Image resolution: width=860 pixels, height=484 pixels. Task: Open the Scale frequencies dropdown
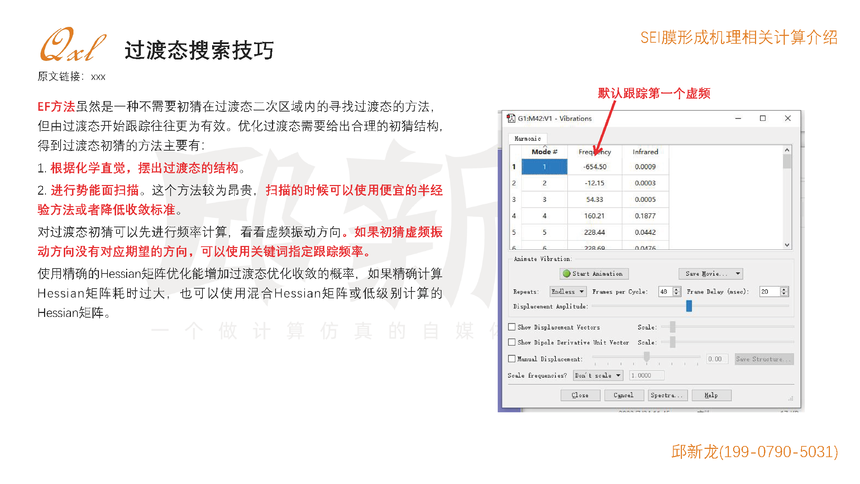[x=598, y=375]
